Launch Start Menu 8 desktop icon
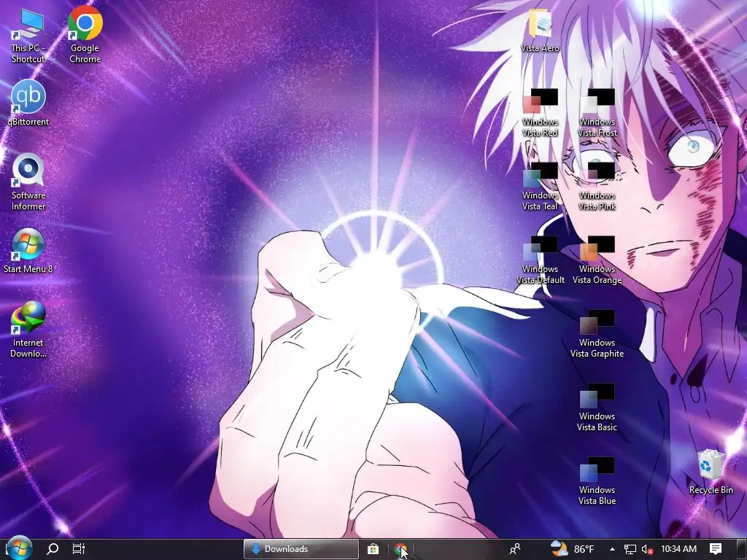Screen dimensions: 747x560 click(28, 252)
